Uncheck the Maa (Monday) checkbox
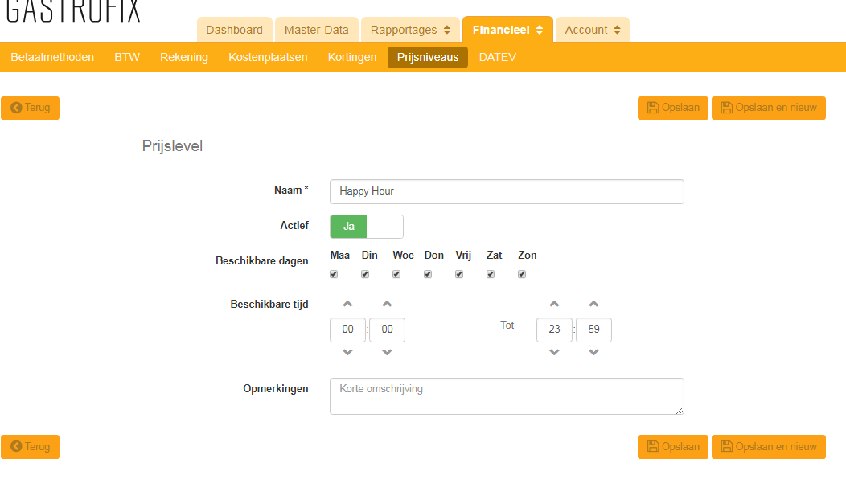846x504 pixels. [x=334, y=274]
